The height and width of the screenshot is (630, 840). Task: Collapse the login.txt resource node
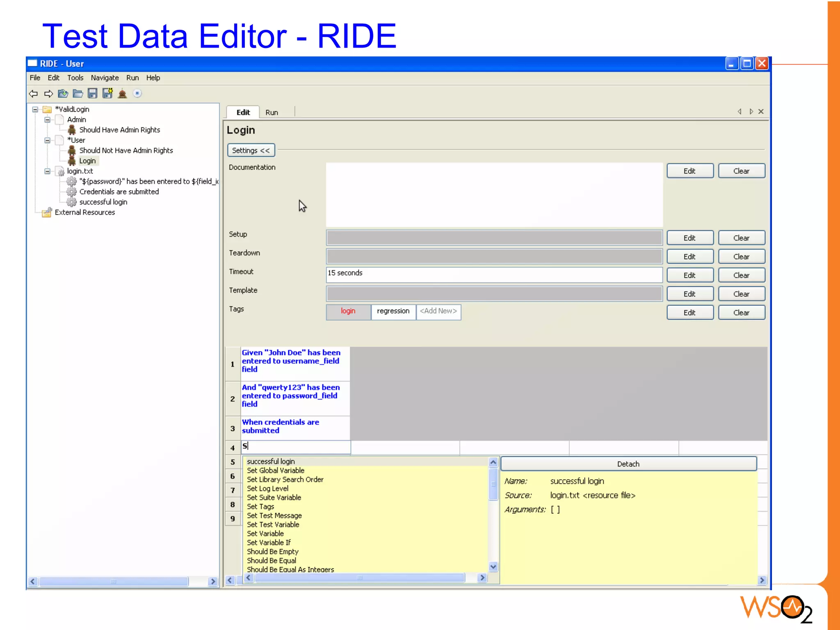[x=48, y=171]
